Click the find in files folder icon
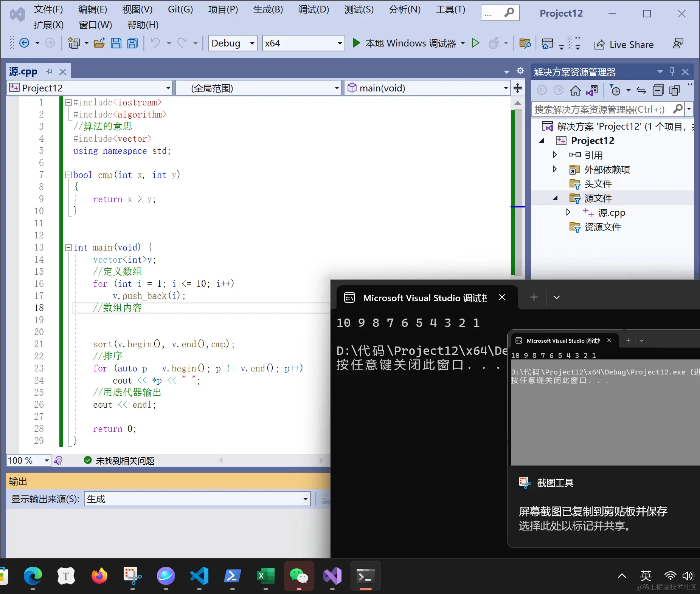 tap(525, 43)
